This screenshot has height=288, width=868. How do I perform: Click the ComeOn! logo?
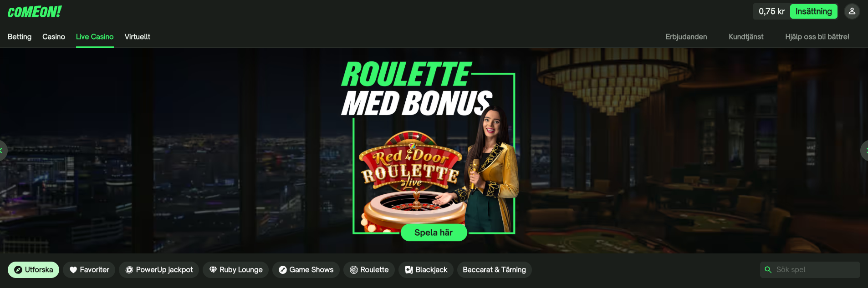(35, 12)
